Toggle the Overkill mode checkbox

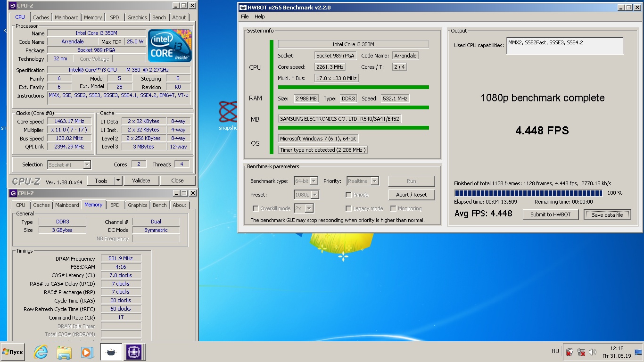coord(256,208)
